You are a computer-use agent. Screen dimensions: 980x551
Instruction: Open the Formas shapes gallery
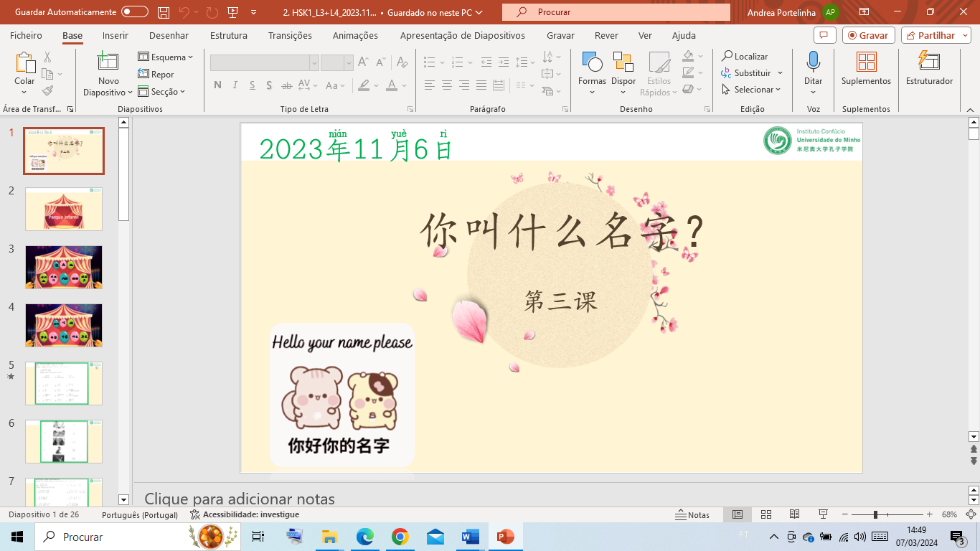[592, 63]
